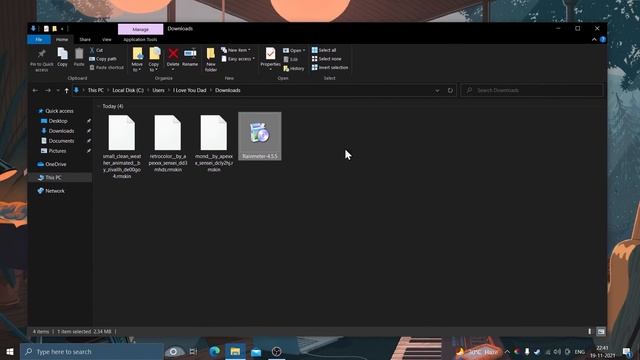The image size is (640, 360).
Task: Switch to large icons view in status bar
Action: click(x=601, y=331)
